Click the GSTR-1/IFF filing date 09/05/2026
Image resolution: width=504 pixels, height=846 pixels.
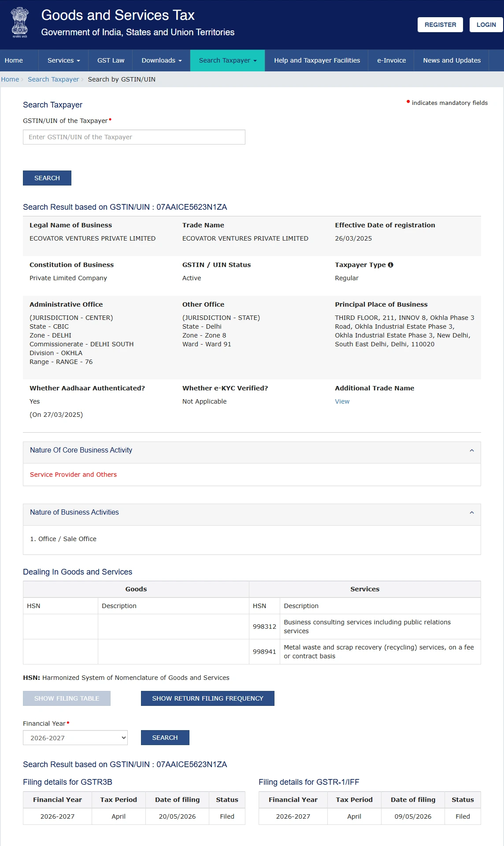coord(413,816)
